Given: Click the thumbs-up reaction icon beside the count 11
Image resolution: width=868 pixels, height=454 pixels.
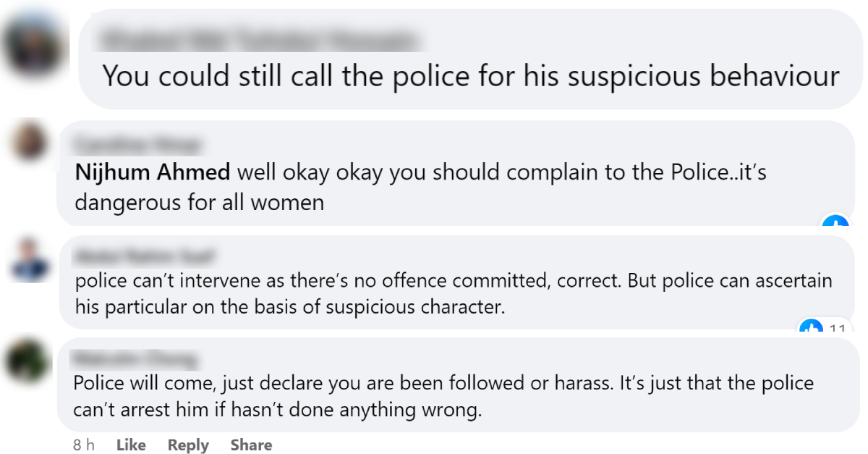Looking at the screenshot, I should click(x=811, y=329).
